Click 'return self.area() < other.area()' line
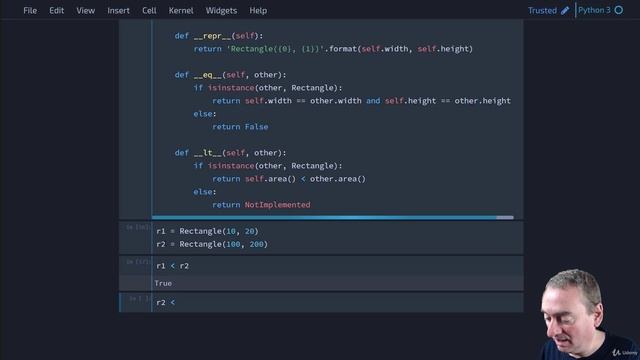640x360 pixels. [x=289, y=179]
